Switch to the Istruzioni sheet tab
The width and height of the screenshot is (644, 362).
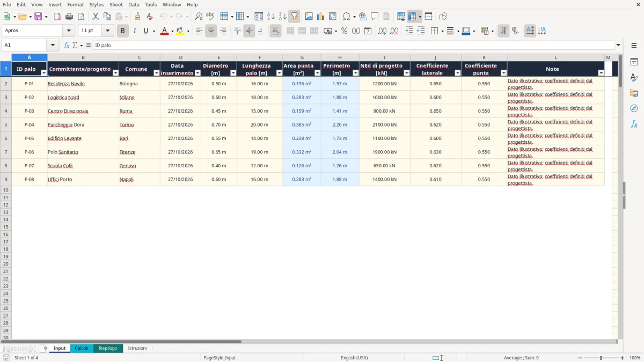click(137, 348)
